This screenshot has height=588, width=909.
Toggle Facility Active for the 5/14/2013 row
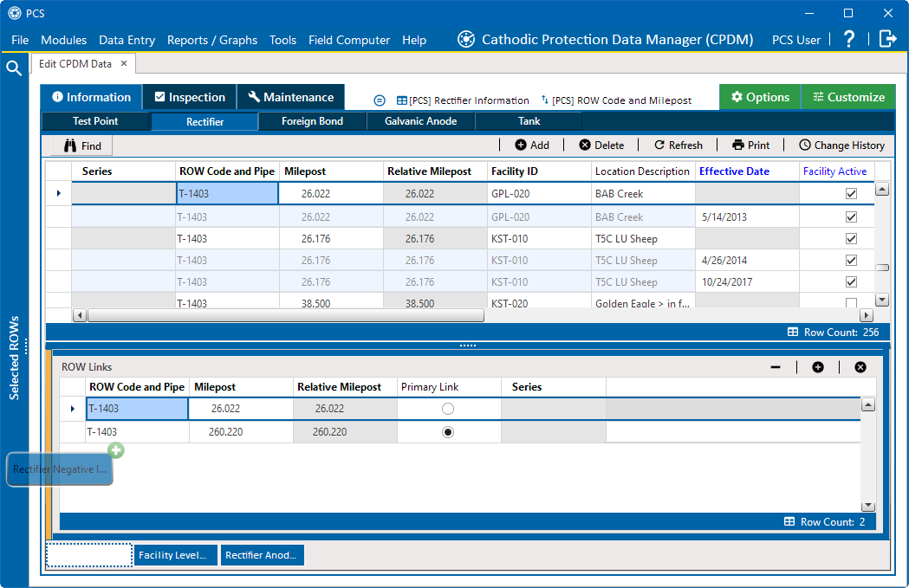coord(851,216)
